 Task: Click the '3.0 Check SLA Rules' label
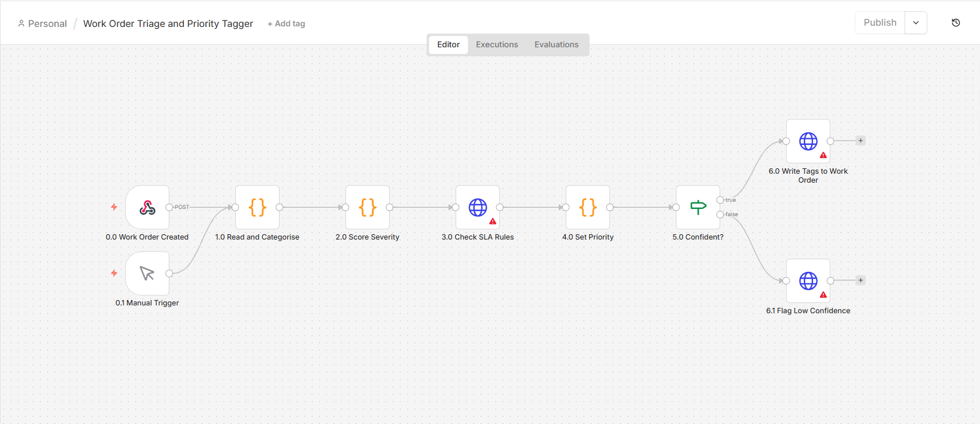478,237
